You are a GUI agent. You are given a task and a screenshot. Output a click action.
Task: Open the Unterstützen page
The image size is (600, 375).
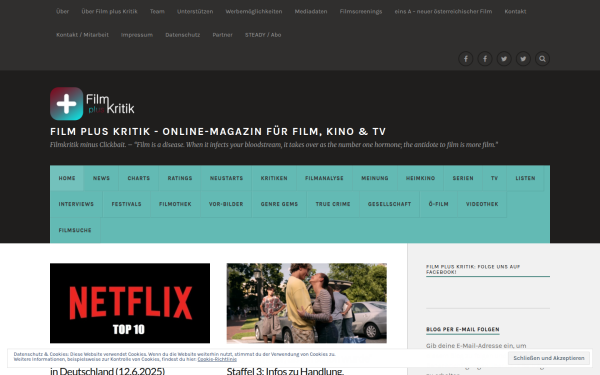(x=195, y=11)
